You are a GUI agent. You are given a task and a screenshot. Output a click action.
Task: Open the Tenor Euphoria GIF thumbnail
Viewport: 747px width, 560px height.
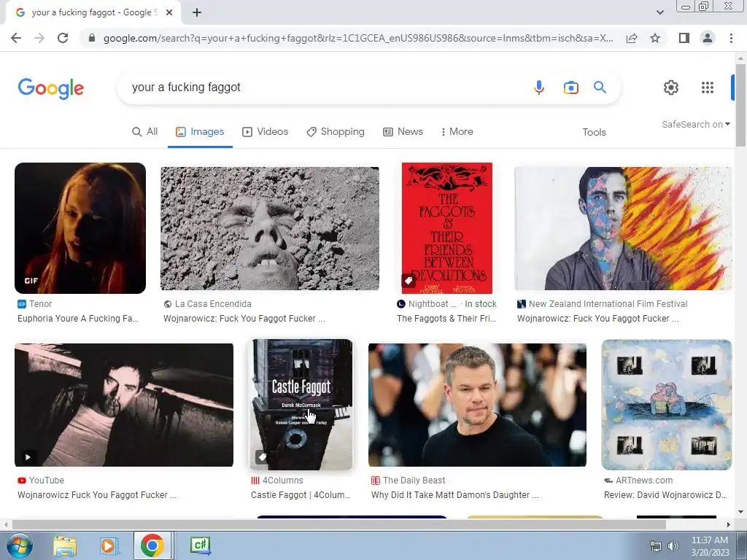[80, 228]
